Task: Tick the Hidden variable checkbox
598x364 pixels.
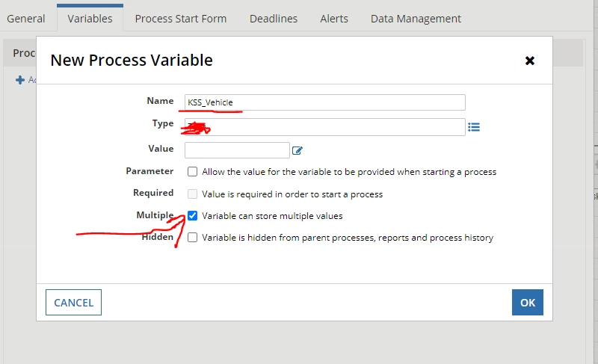Action: click(193, 238)
